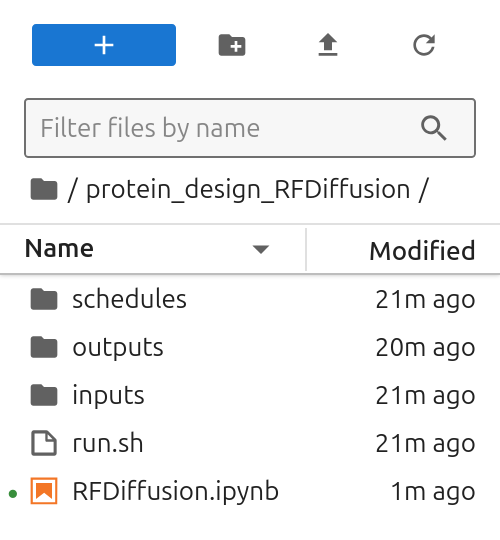Image resolution: width=500 pixels, height=540 pixels.
Task: Click '20m ago' timestamp for outputs
Action: (425, 347)
